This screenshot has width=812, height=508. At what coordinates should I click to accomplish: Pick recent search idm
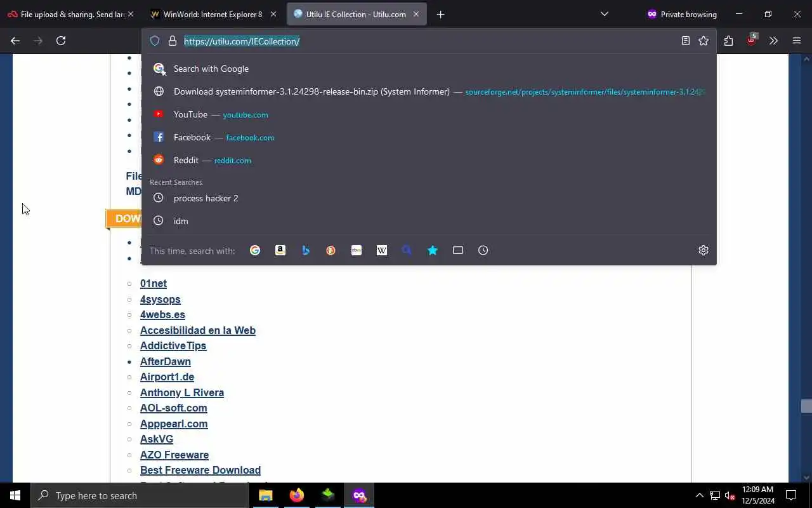tap(429, 221)
